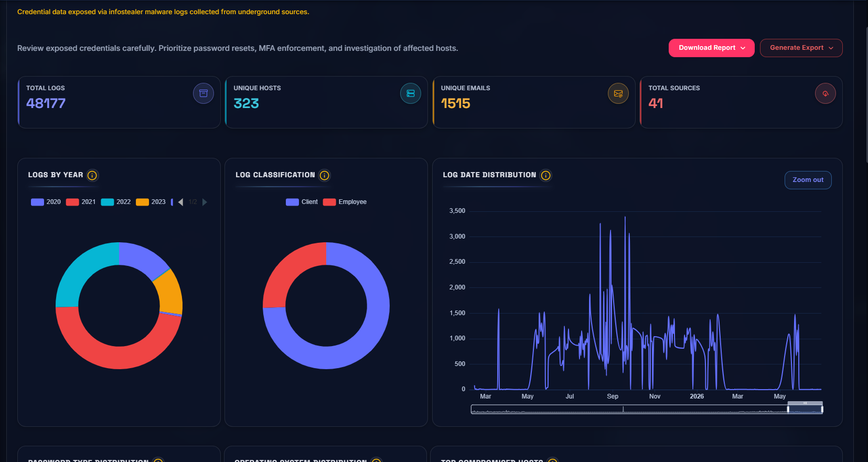The height and width of the screenshot is (462, 868).
Task: Toggle the 2020 legend series
Action: click(46, 202)
